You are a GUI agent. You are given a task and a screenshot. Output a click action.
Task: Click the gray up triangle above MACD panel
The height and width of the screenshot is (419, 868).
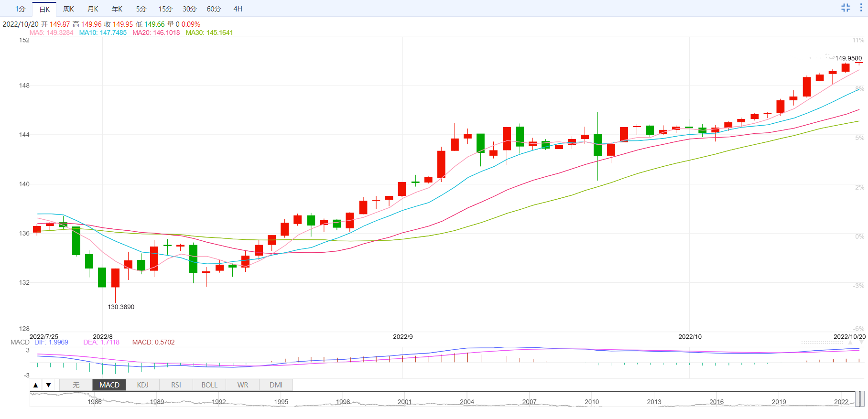(x=850, y=343)
